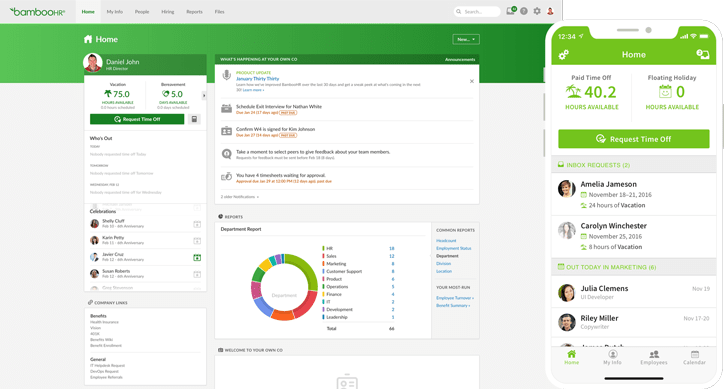Open the settings gear in top navigation

coord(537,11)
